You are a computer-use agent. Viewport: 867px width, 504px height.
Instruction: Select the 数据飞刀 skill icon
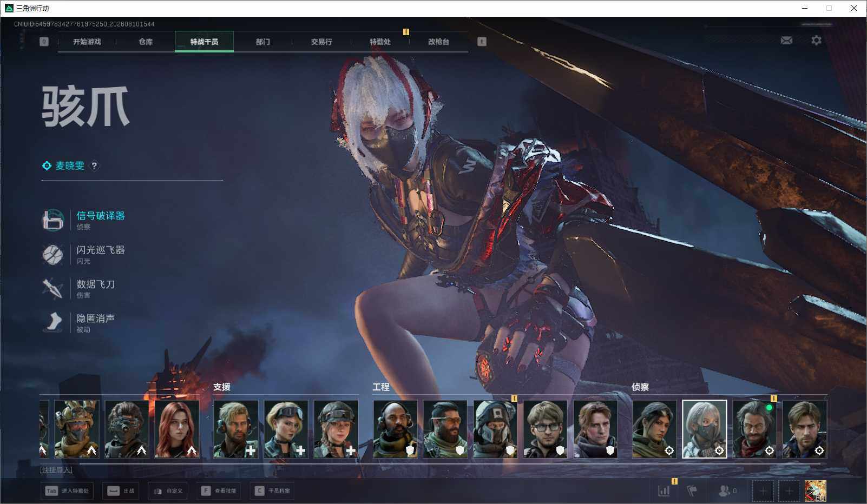53,288
